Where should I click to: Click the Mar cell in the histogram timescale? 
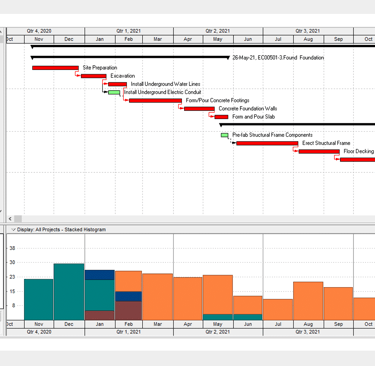click(x=158, y=324)
